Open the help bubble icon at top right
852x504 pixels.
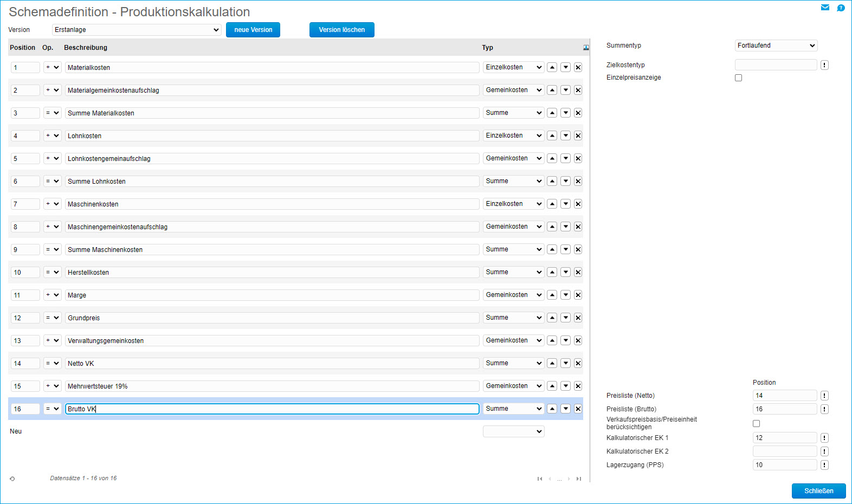pyautogui.click(x=841, y=8)
